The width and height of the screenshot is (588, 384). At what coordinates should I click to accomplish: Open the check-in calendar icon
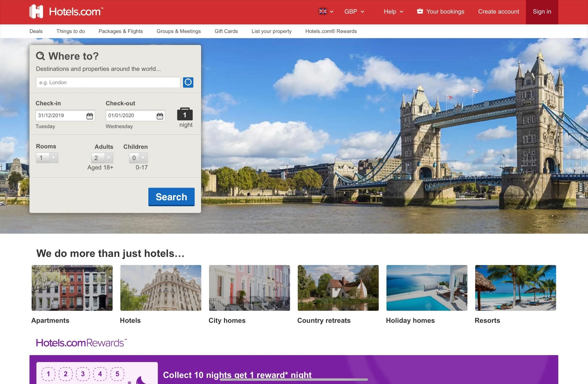[90, 116]
